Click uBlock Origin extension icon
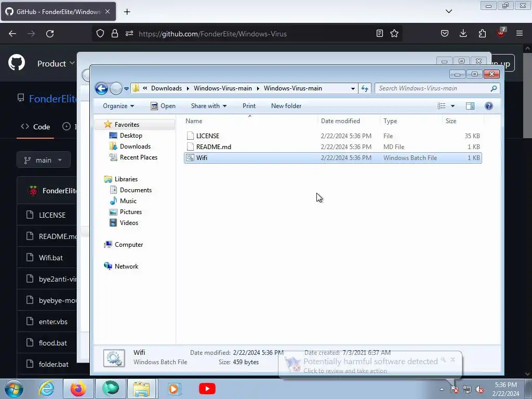 pos(501,33)
